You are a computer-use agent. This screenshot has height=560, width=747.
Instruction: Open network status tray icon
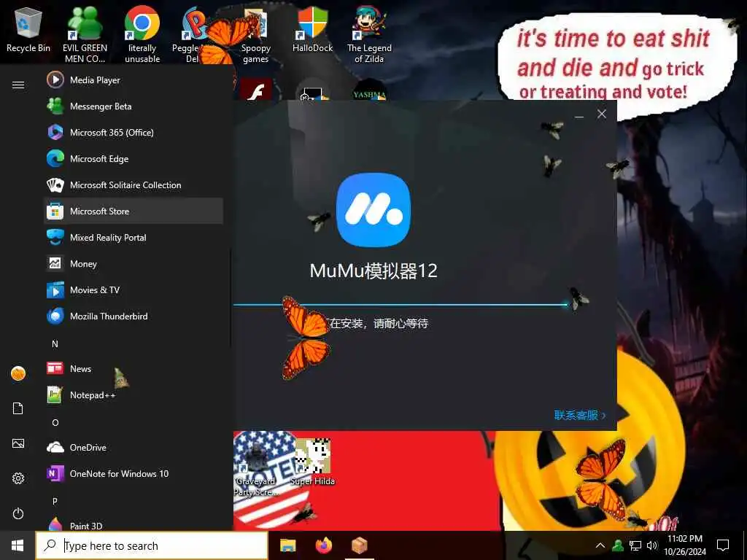pos(635,545)
